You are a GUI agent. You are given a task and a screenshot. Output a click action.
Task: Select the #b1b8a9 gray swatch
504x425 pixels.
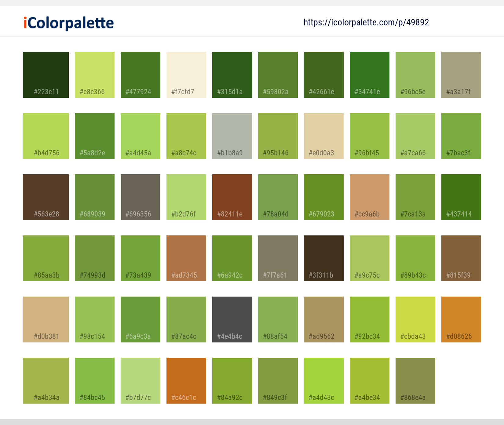[x=232, y=136]
